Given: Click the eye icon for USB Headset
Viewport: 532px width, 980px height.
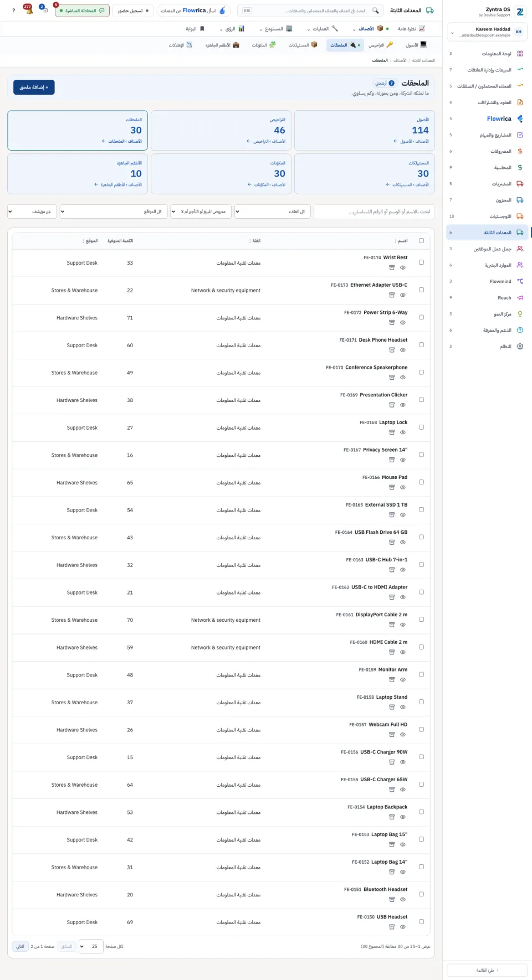Looking at the screenshot, I should tap(403, 927).
